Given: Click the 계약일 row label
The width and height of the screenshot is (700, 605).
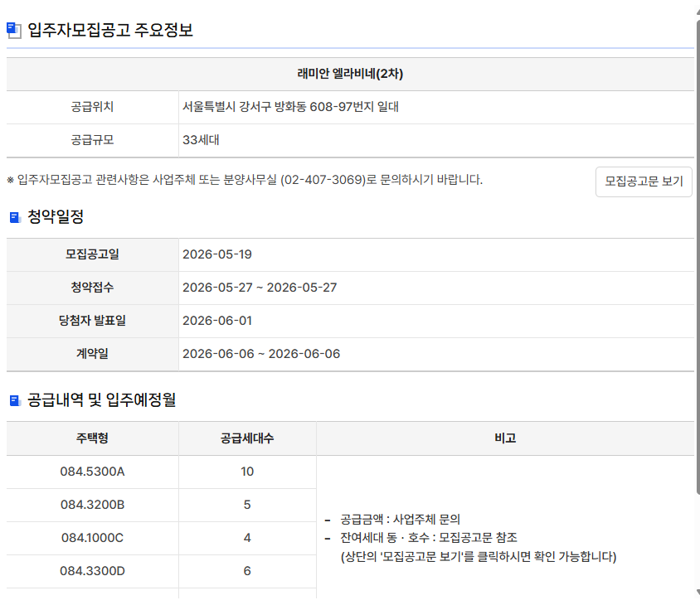Looking at the screenshot, I should pyautogui.click(x=92, y=354).
